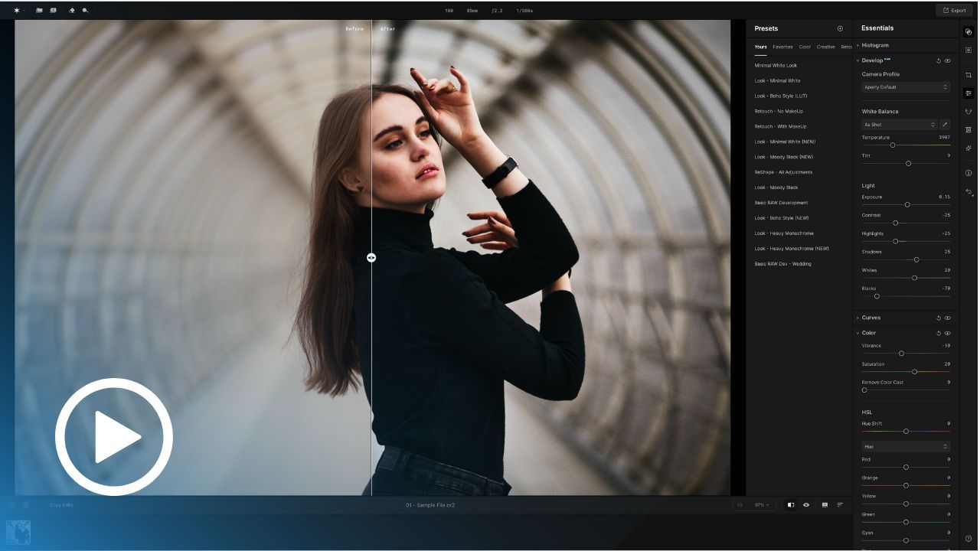
Task: Apply the Look - Heavy Monochrome (NEW) preset
Action: coord(792,249)
